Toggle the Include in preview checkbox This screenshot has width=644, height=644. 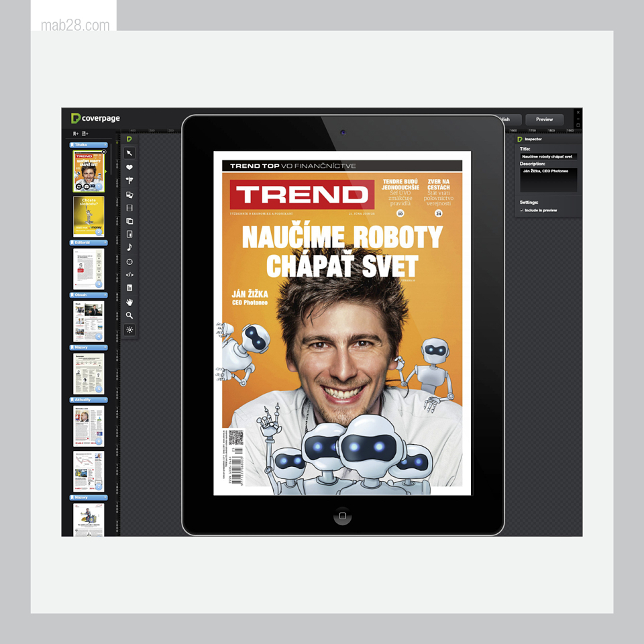click(x=522, y=210)
